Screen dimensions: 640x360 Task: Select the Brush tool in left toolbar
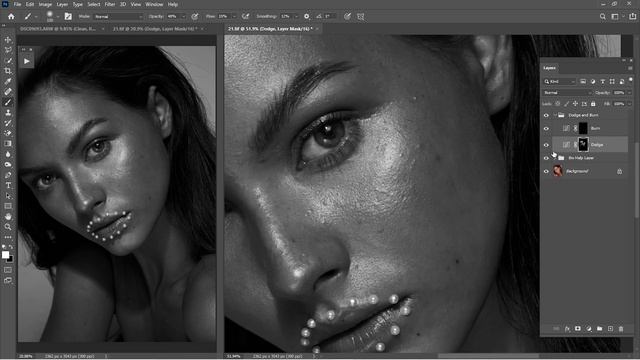[x=8, y=102]
